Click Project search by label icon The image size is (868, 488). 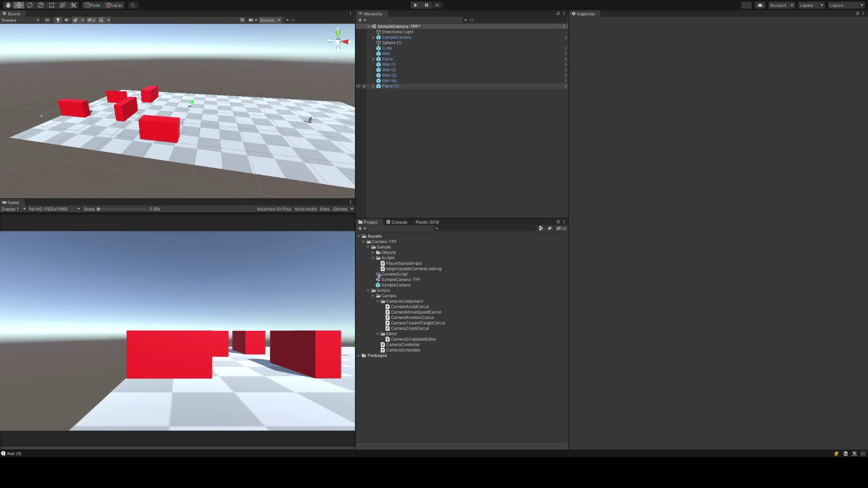click(x=550, y=228)
